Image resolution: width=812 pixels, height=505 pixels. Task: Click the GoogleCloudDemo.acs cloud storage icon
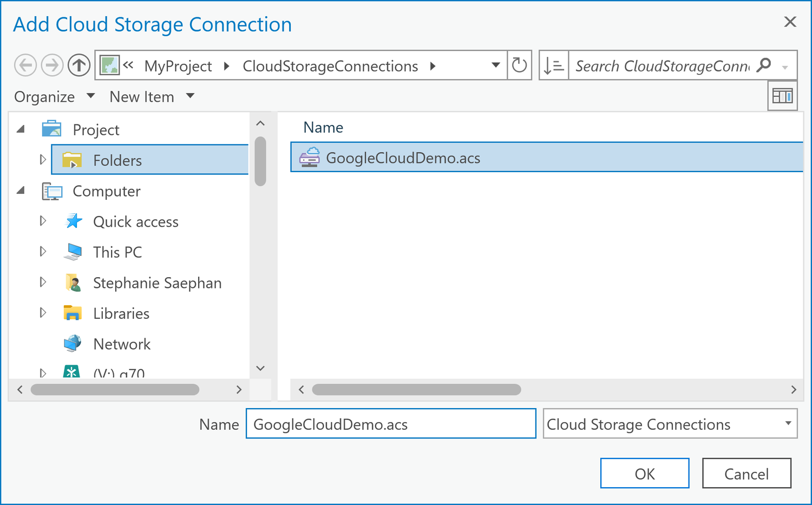click(310, 158)
